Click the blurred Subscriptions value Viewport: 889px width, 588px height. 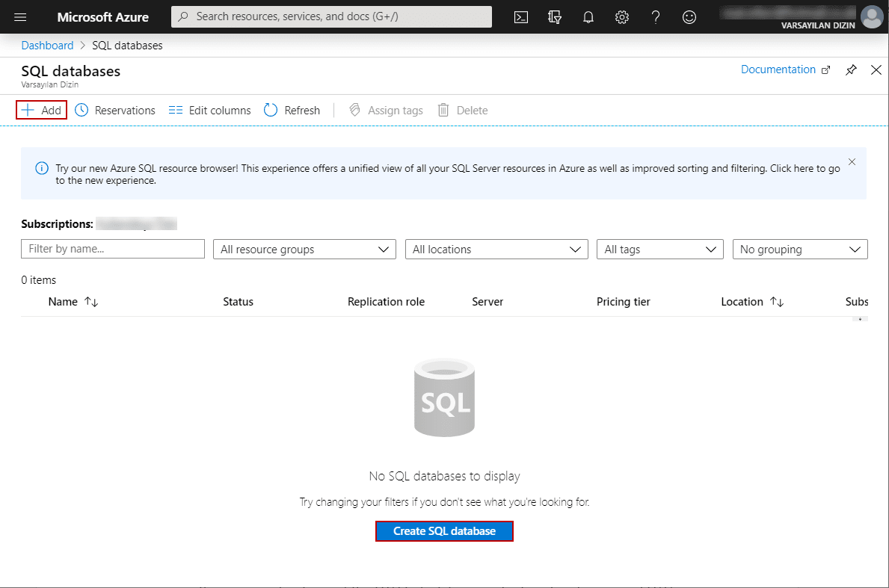tap(137, 223)
